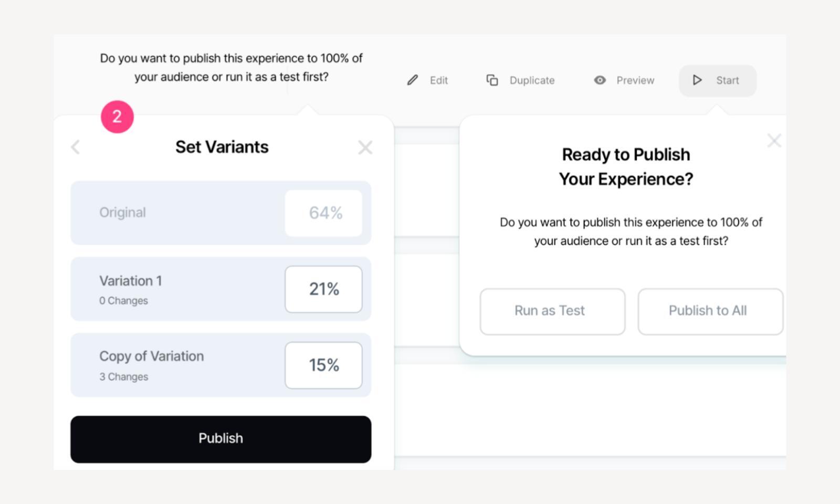The width and height of the screenshot is (840, 504).
Task: Close the Set Variants panel
Action: (366, 148)
